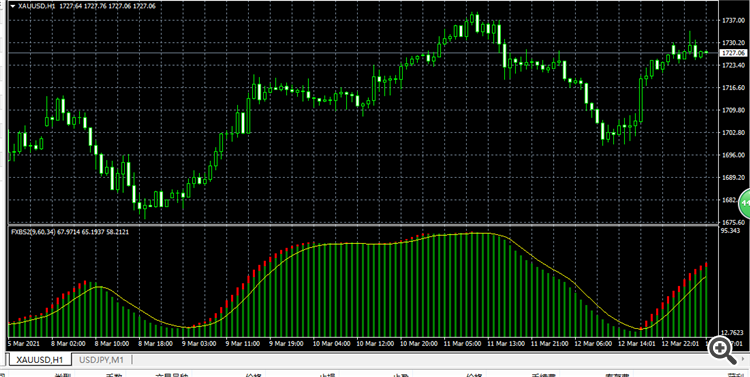Click the 1675.60 price axis label
This screenshot has height=377, width=750.
coord(733,222)
